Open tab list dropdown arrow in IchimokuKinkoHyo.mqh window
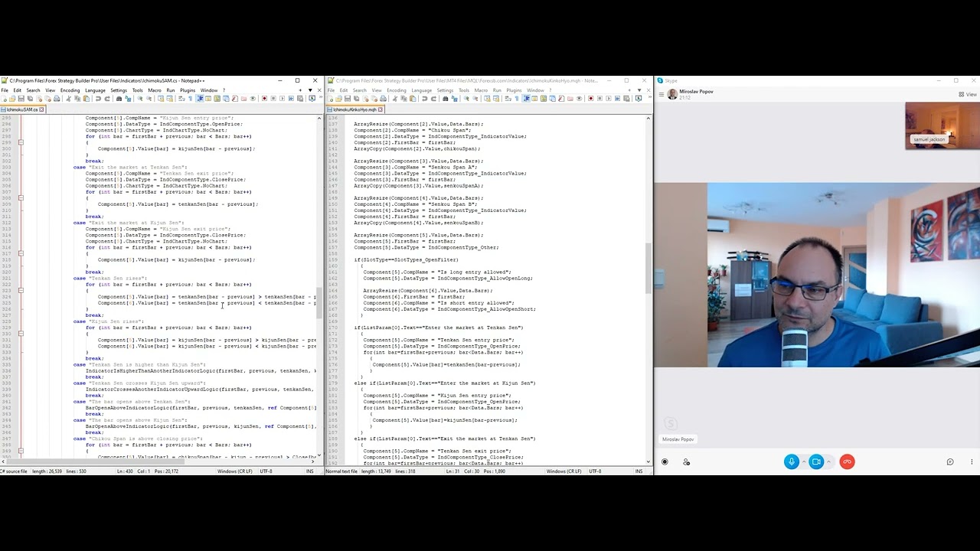 [639, 90]
